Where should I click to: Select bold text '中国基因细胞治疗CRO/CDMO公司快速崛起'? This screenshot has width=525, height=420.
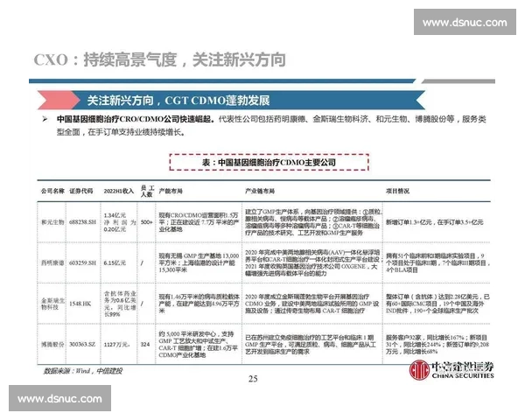coord(135,119)
